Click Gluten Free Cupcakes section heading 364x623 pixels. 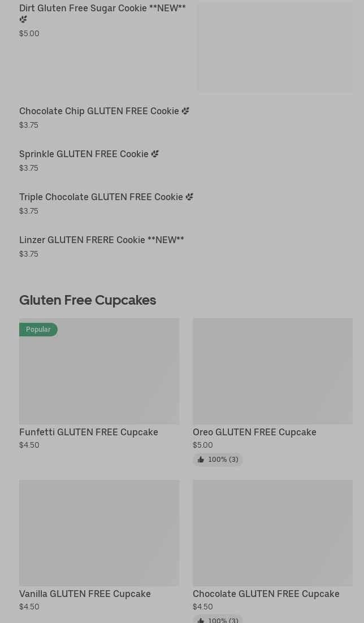(x=88, y=300)
